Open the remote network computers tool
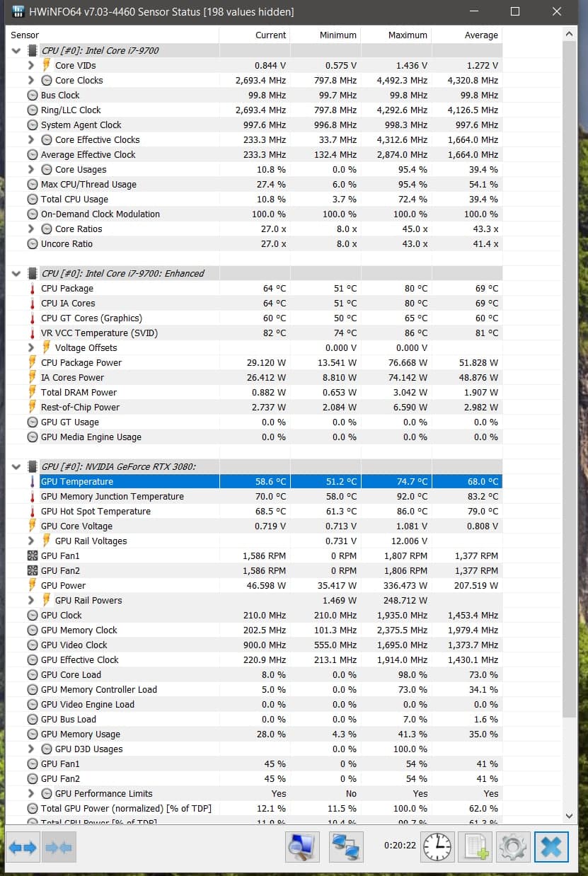The width and height of the screenshot is (588, 876). click(x=347, y=846)
